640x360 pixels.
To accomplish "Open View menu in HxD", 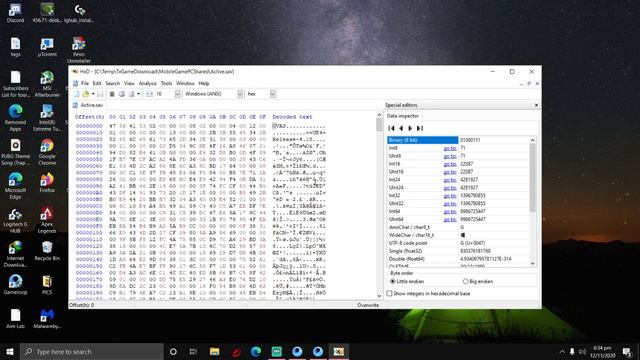I will [x=129, y=83].
